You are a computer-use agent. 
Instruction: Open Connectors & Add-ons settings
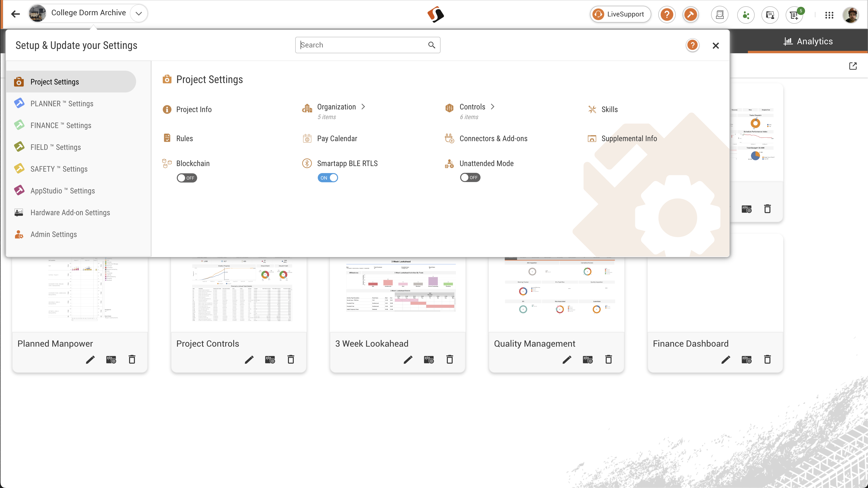493,138
